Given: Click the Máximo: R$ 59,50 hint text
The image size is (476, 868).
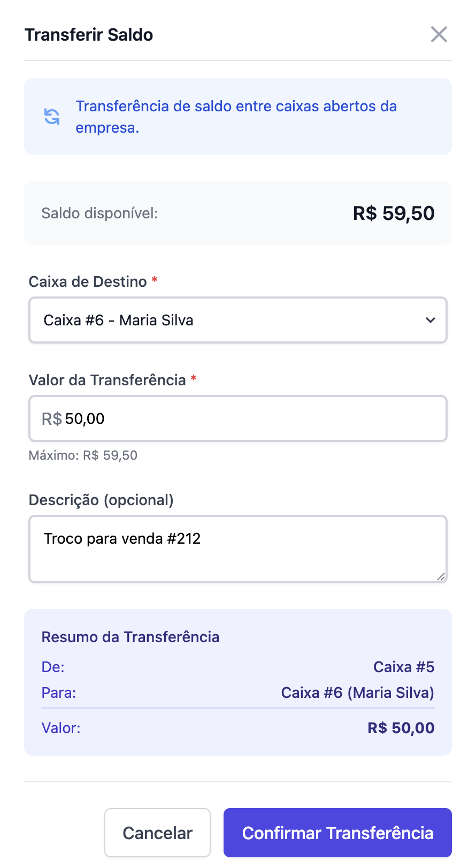Looking at the screenshot, I should 83,455.
